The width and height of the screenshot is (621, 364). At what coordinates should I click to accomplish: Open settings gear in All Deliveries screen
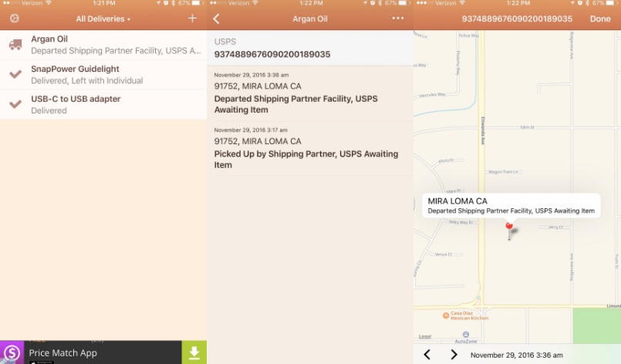(14, 19)
